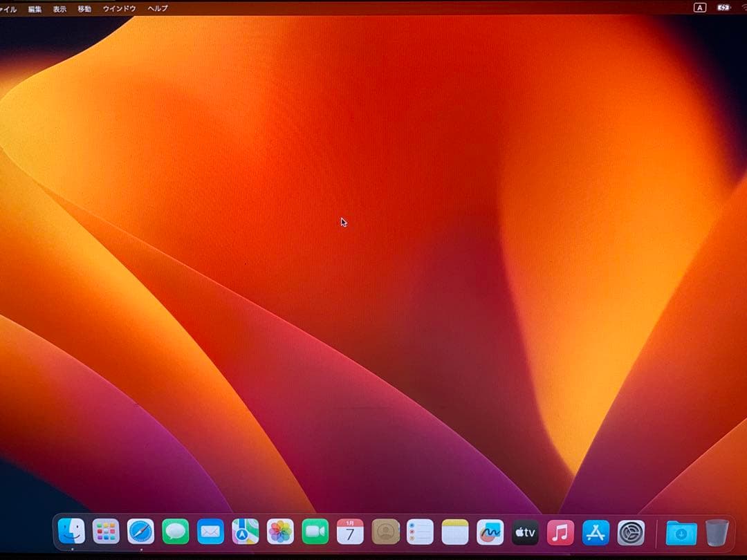Start the Maps application
Image resolution: width=747 pixels, height=560 pixels.
click(x=245, y=531)
